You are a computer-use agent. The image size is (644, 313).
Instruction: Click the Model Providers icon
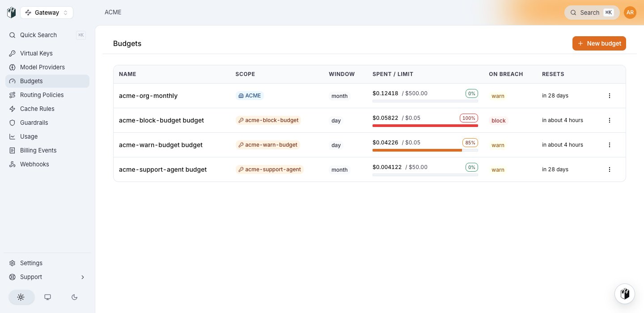pyautogui.click(x=13, y=67)
